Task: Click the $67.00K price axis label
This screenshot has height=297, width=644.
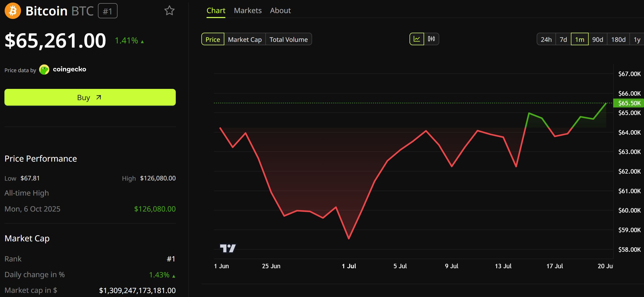Action: click(x=629, y=74)
